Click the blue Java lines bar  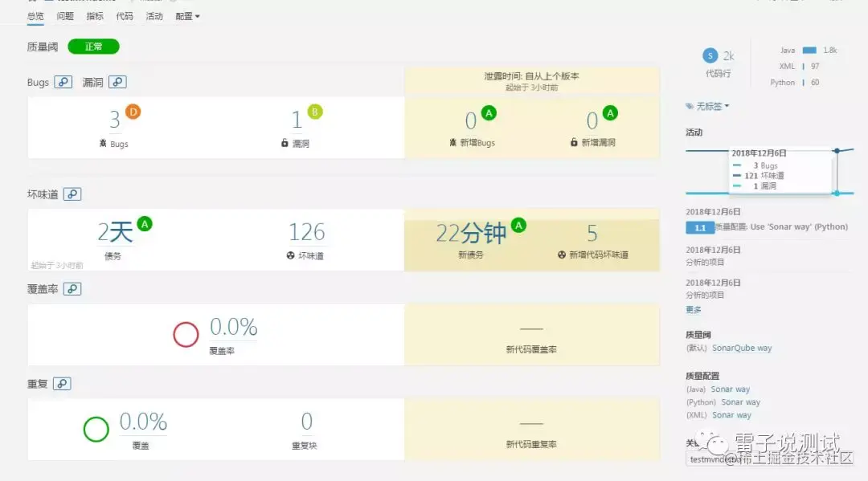(809, 51)
